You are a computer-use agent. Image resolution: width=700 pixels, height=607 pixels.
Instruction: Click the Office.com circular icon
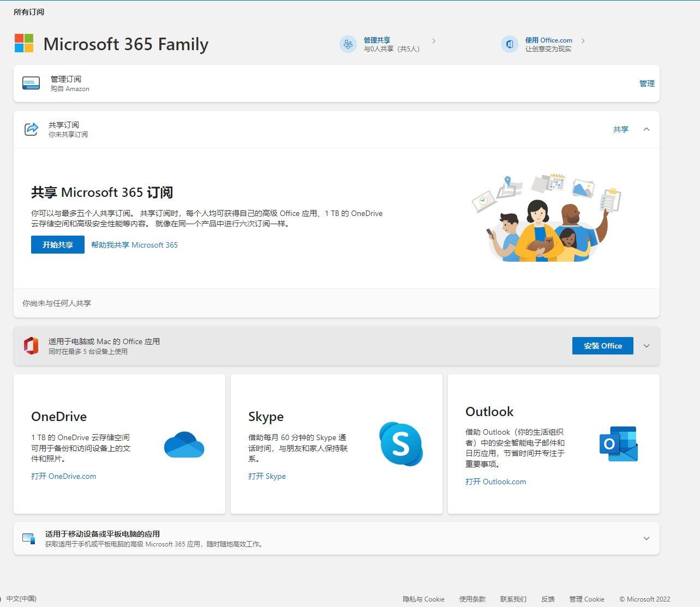(510, 44)
